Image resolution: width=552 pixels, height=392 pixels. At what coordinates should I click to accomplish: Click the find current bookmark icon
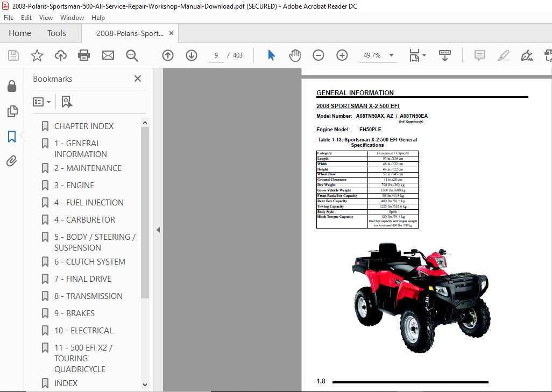pyautogui.click(x=67, y=102)
